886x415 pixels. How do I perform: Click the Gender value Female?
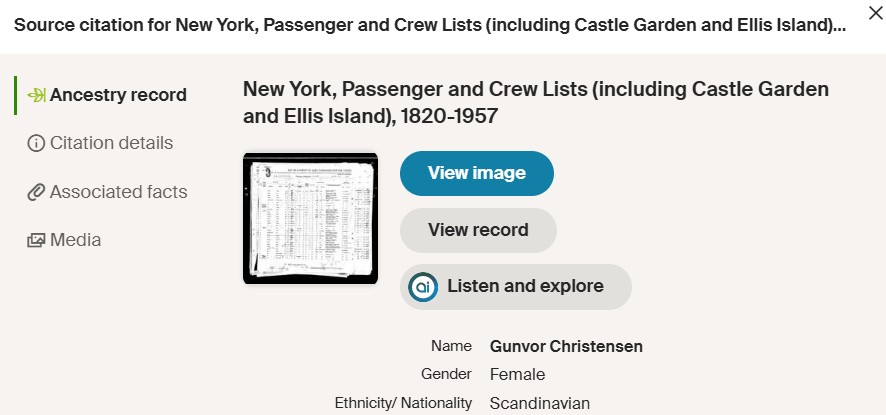coord(517,375)
